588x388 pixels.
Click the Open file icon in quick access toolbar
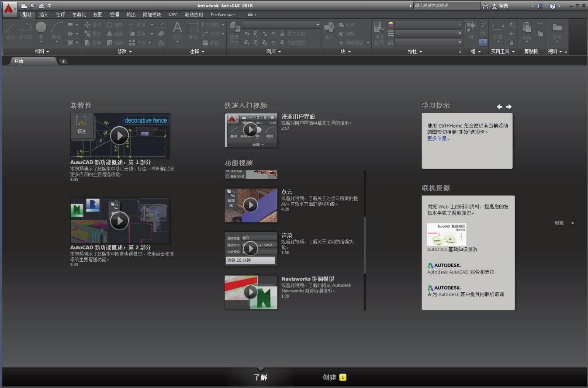(33, 6)
